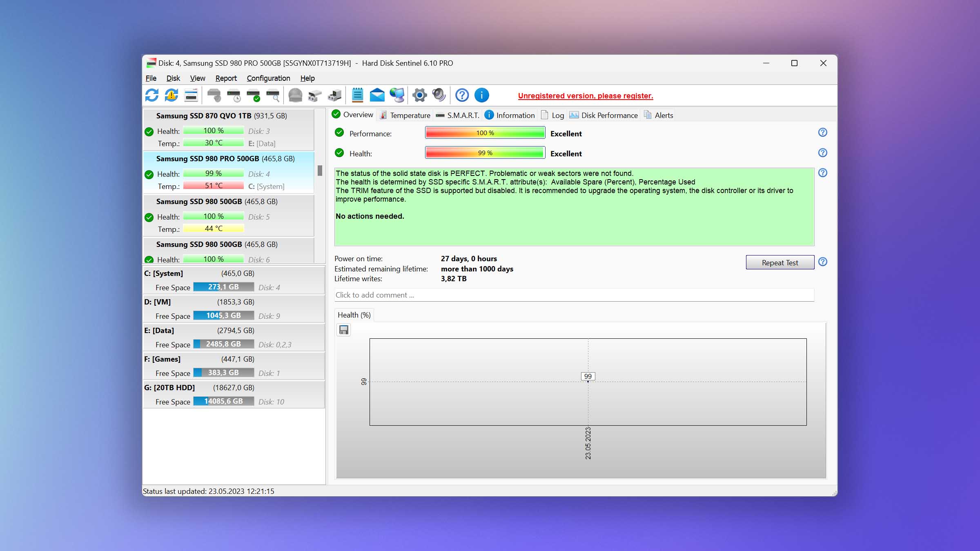Open the Help menu
The image size is (980, 551).
[307, 78]
